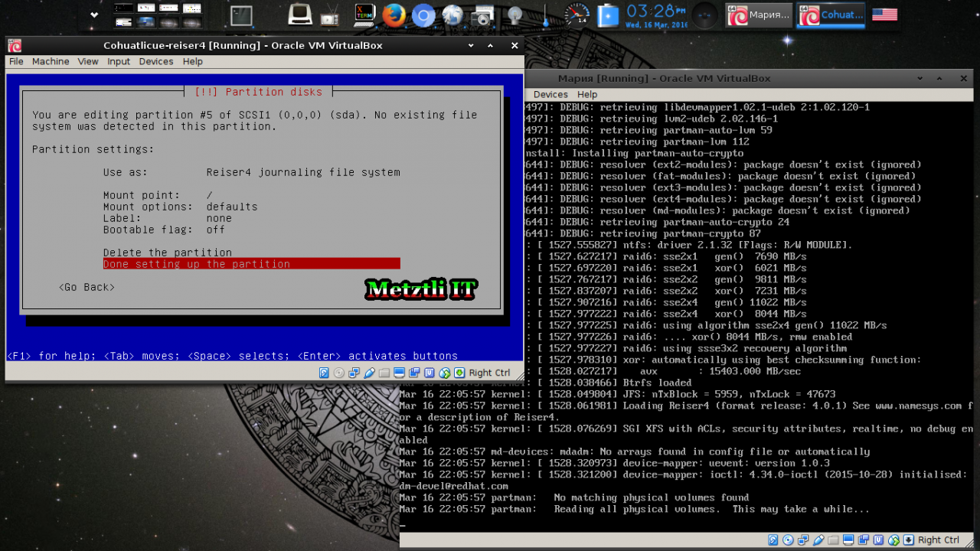980x551 pixels.
Task: Open File menu in Cohuatlicue window
Action: 16,61
